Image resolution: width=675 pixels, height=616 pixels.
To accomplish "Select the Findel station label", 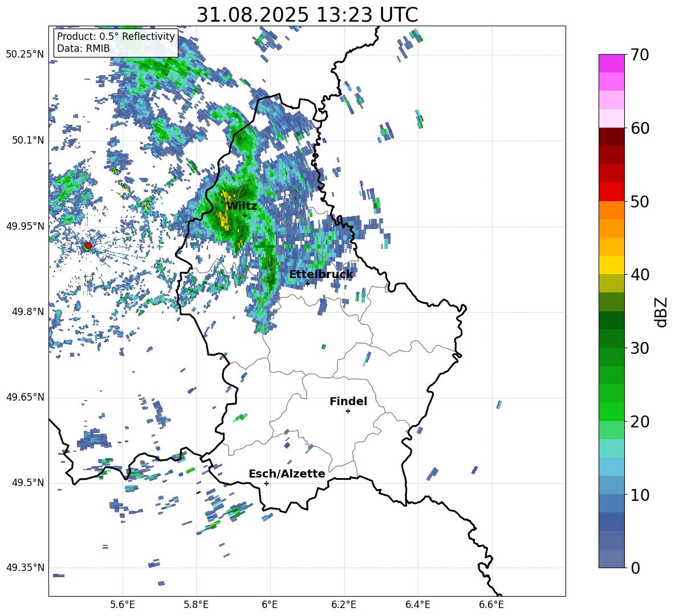I will tap(348, 401).
